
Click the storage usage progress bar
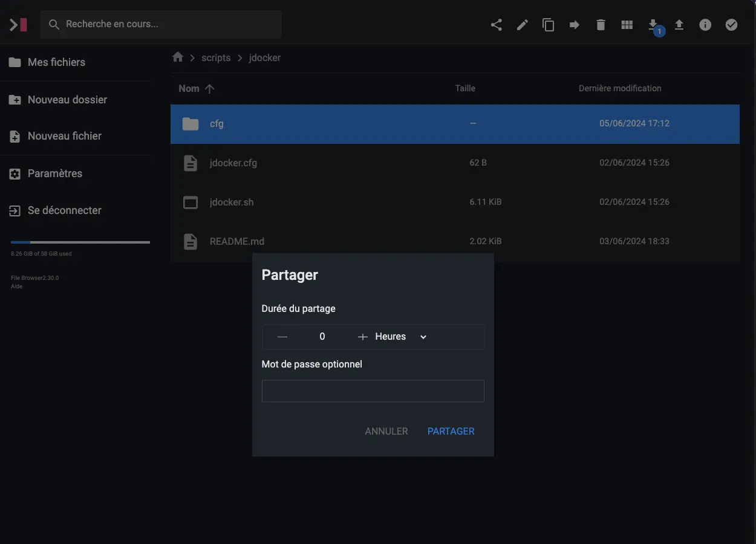(80, 242)
